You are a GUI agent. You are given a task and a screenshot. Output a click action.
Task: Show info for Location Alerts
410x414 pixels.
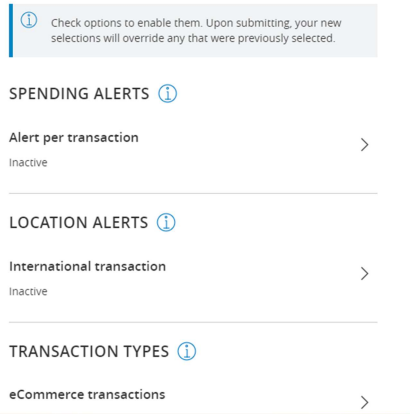tap(166, 222)
